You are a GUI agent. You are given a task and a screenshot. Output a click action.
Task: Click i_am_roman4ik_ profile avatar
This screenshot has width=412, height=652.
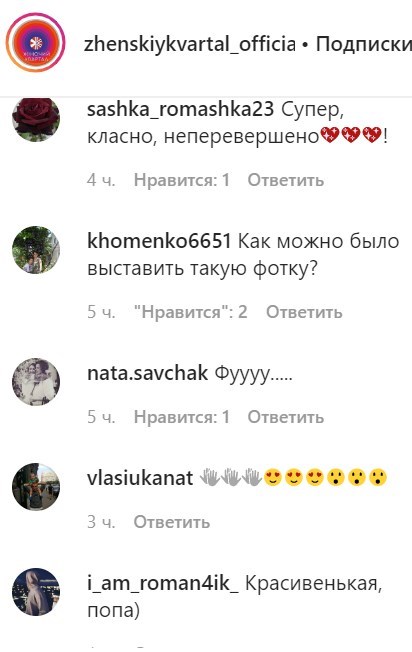point(36,592)
